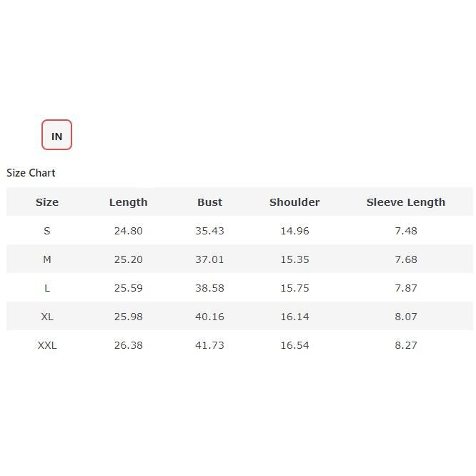Select the 26.38 length value
Screen dimensions: 476x476
coord(129,345)
